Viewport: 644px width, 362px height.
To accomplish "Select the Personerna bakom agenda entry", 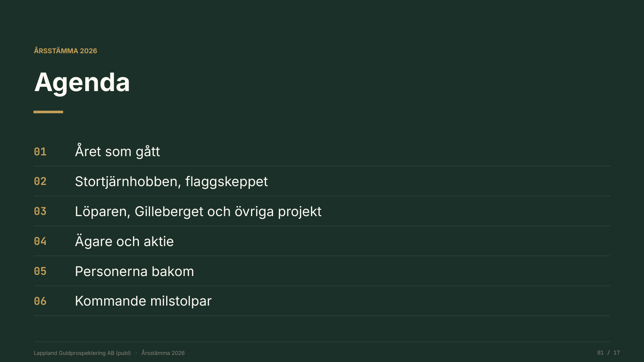I will [134, 271].
